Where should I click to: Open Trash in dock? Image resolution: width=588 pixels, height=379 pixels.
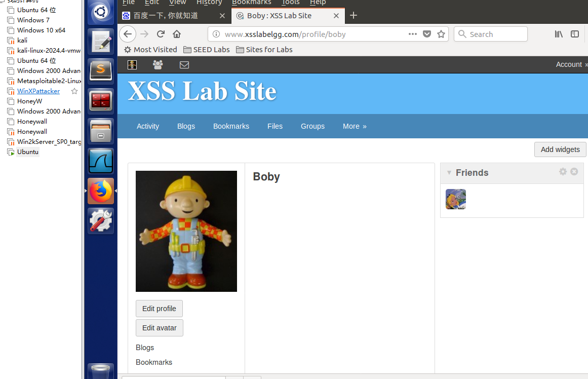(100, 371)
